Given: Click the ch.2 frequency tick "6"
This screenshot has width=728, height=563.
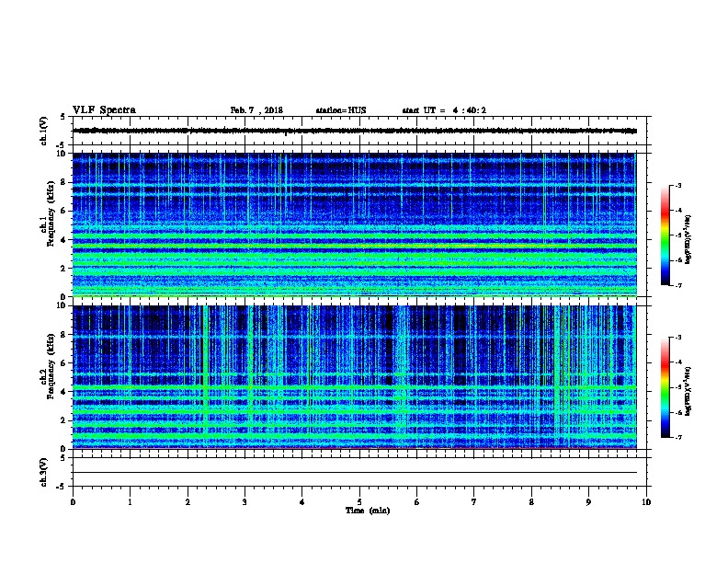Looking at the screenshot, I should click(x=63, y=363).
